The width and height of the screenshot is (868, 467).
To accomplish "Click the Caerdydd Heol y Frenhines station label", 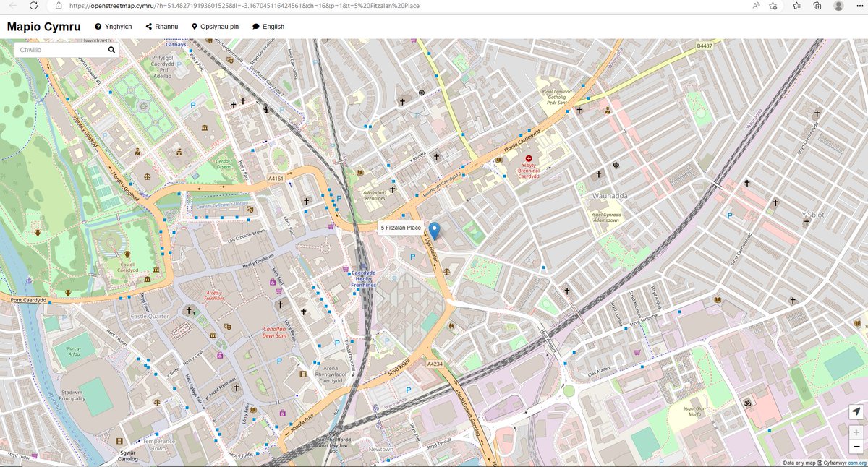I will [x=365, y=279].
